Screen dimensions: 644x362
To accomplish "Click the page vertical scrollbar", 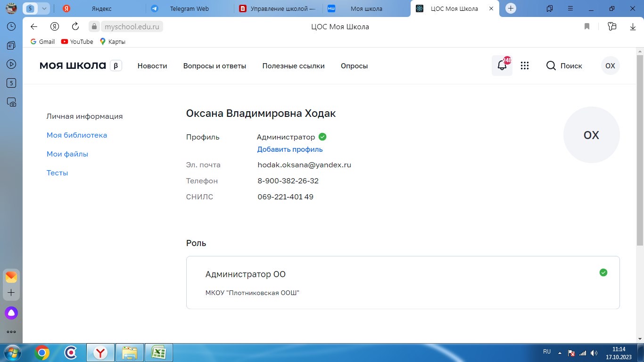I will click(640, 150).
